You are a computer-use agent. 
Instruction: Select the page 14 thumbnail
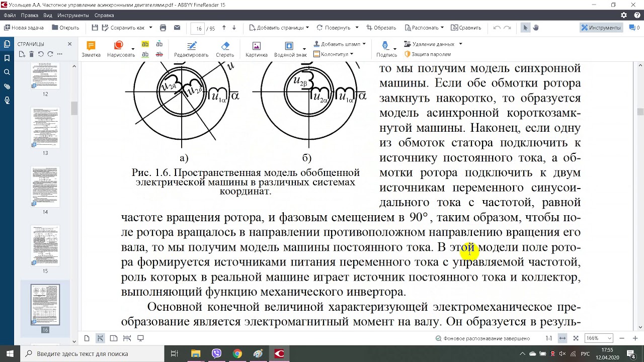coord(45,187)
